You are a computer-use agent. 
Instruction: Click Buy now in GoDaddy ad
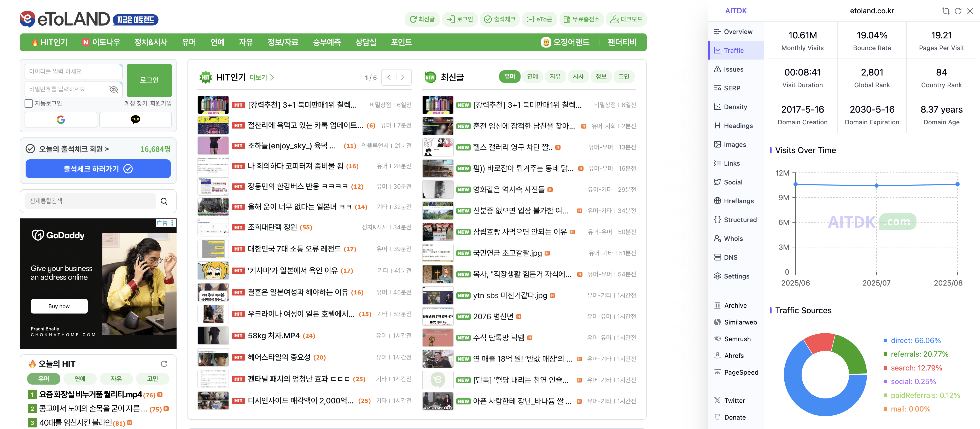click(59, 306)
